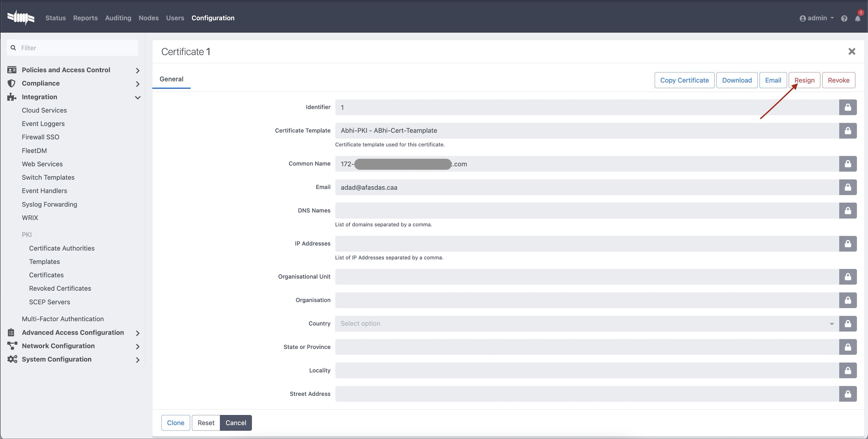Viewport: 868px width, 439px height.
Task: Open the admin user dropdown menu
Action: click(x=816, y=18)
